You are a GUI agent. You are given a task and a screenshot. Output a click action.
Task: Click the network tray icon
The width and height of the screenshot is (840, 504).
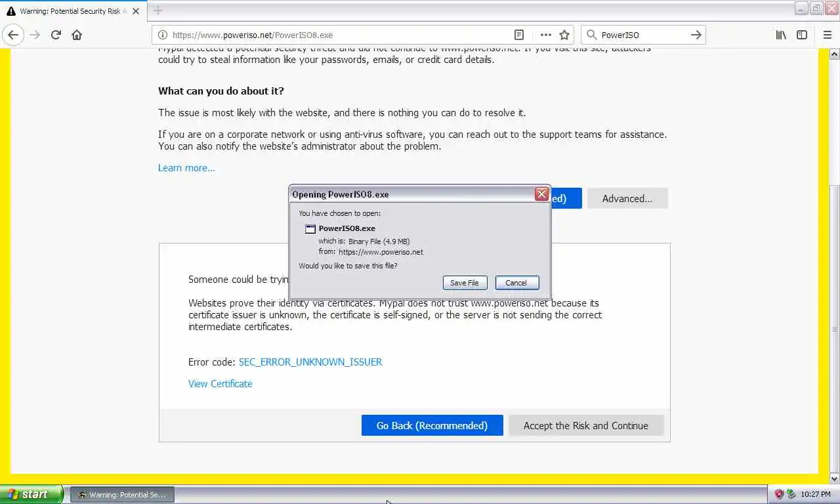[791, 494]
